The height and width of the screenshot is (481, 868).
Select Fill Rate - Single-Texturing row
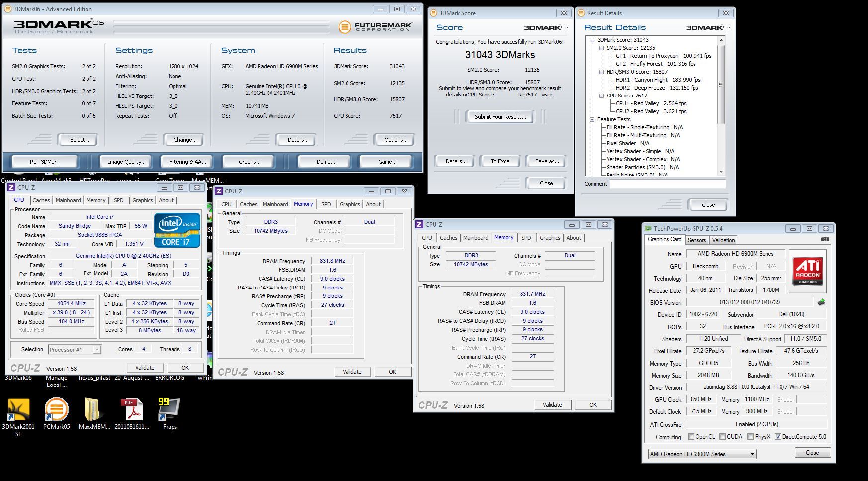(644, 127)
